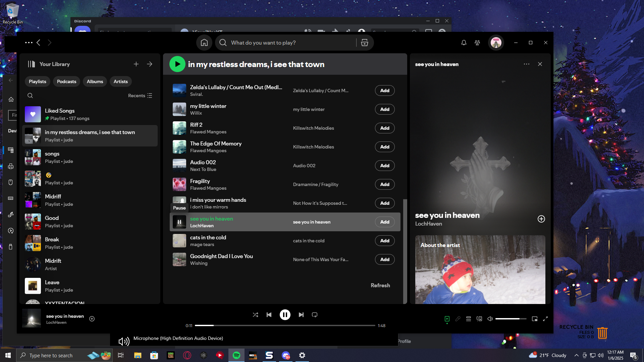
Task: Adjust the volume slider
Action: [x=511, y=319]
